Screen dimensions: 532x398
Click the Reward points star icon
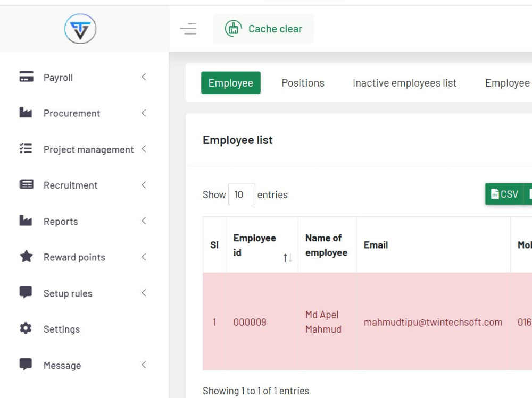coord(26,256)
